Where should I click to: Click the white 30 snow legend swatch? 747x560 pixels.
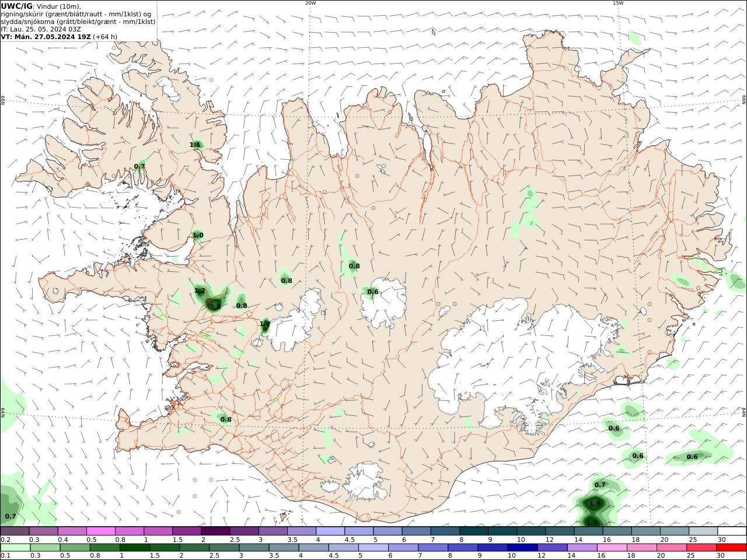pyautogui.click(x=732, y=531)
